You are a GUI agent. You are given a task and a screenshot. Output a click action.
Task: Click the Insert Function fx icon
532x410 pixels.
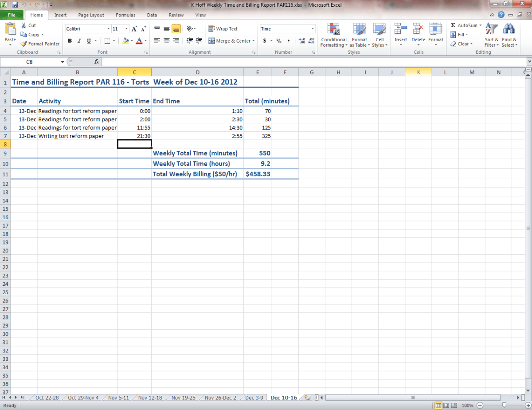point(96,62)
